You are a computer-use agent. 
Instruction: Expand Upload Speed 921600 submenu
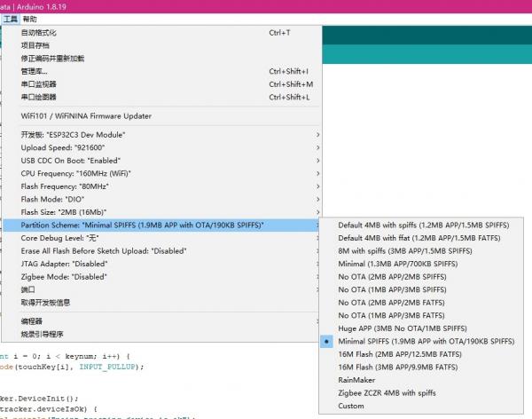point(161,147)
